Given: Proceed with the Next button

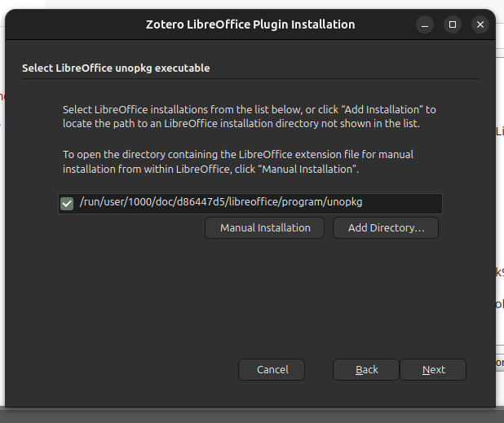Looking at the screenshot, I should (433, 370).
